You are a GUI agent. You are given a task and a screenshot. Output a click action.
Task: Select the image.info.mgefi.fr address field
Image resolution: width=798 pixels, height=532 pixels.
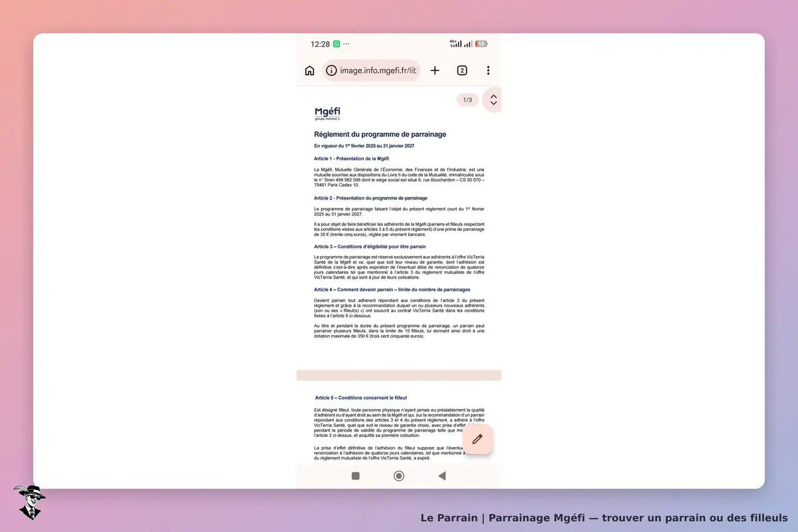[x=372, y=70]
